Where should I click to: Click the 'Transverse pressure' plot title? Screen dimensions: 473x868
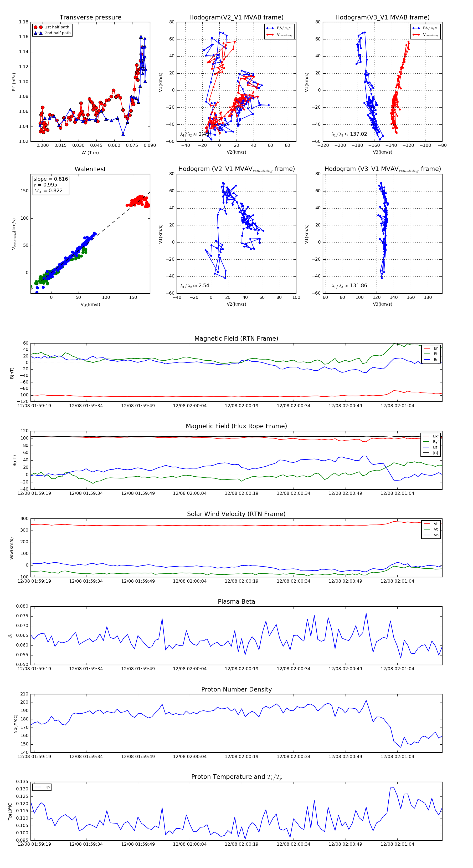click(90, 18)
